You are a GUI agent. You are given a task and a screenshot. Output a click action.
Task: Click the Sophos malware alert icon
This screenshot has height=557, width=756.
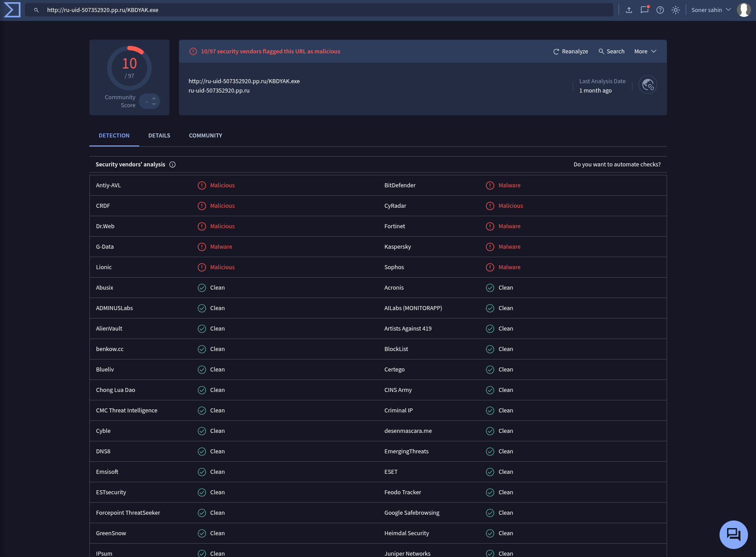click(x=490, y=267)
